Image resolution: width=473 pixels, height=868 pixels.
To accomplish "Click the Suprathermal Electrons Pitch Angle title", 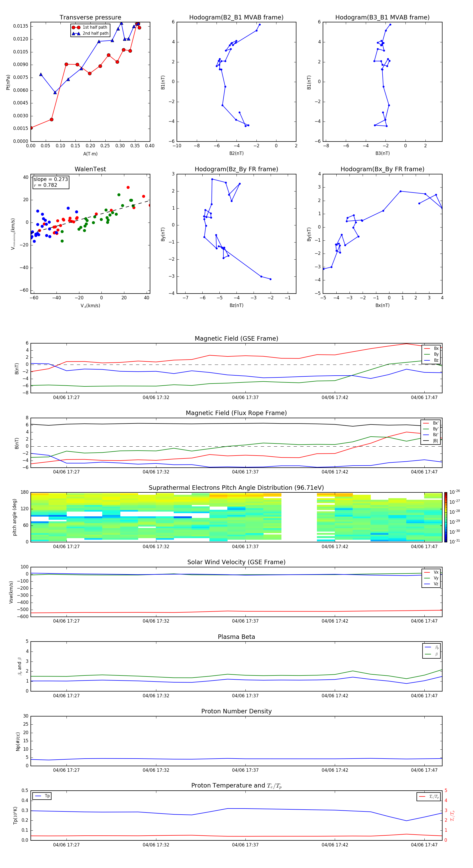I will pyautogui.click(x=236, y=488).
